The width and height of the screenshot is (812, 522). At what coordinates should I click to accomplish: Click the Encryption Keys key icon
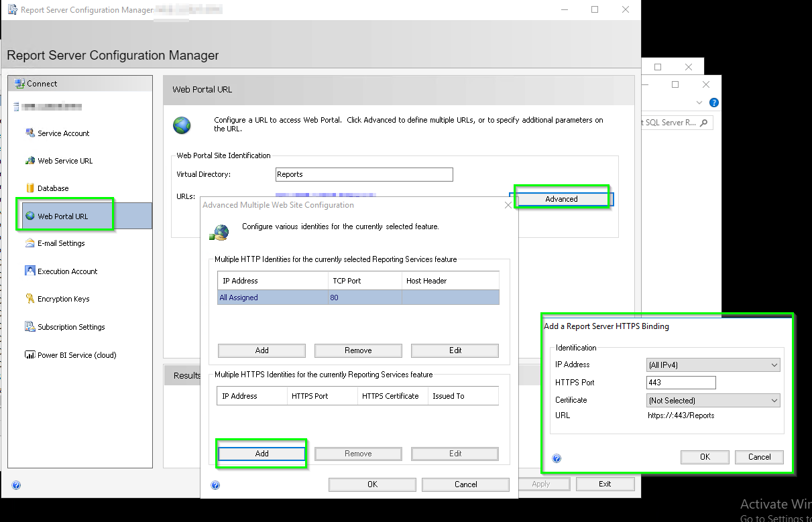pos(30,299)
